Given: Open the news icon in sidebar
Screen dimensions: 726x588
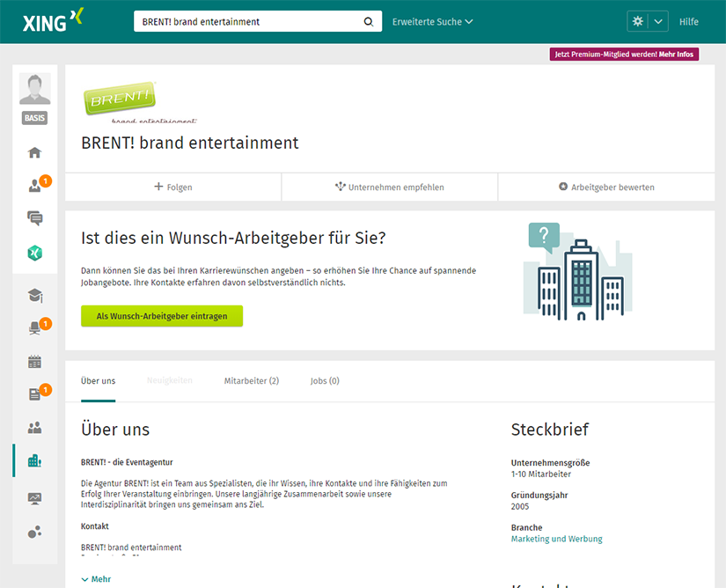Looking at the screenshot, I should [34, 394].
